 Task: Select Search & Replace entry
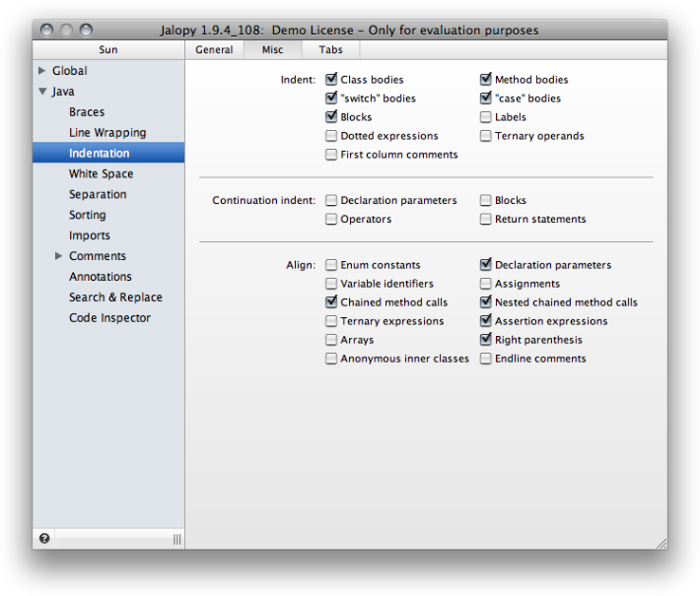pyautogui.click(x=108, y=298)
